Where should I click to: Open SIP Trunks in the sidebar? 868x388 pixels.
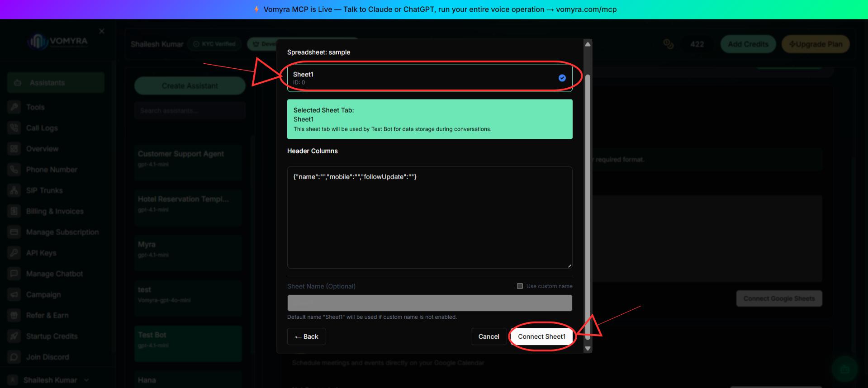point(56,190)
